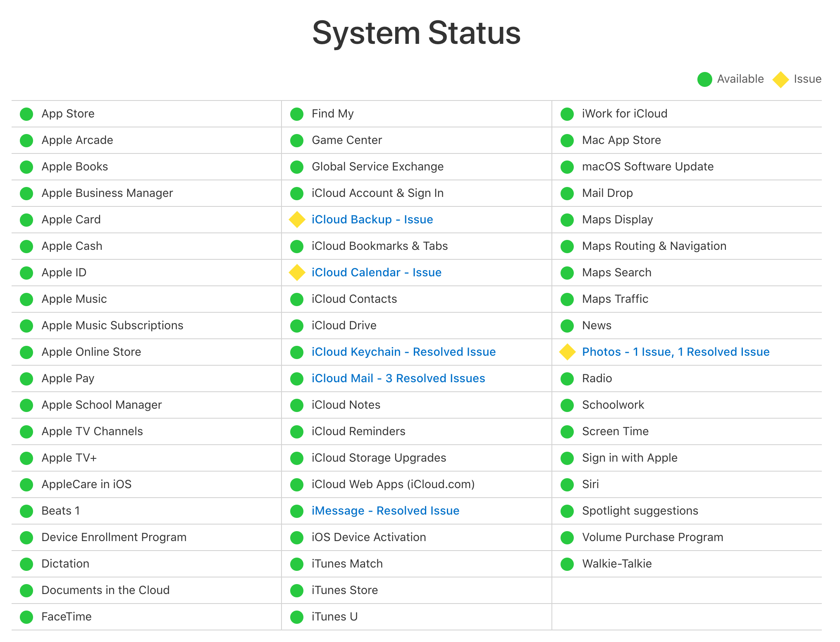Screen dimensions: 840x642
Task: Open iCloud Mail 3 Resolved Issues
Action: (x=398, y=378)
